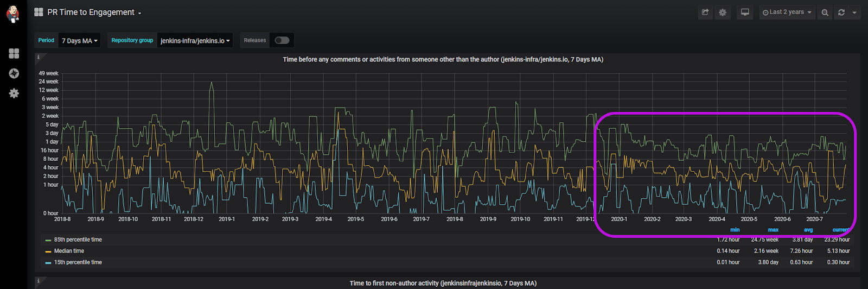Click the 7.26 hour avg value
The image size is (868, 289).
click(801, 251)
